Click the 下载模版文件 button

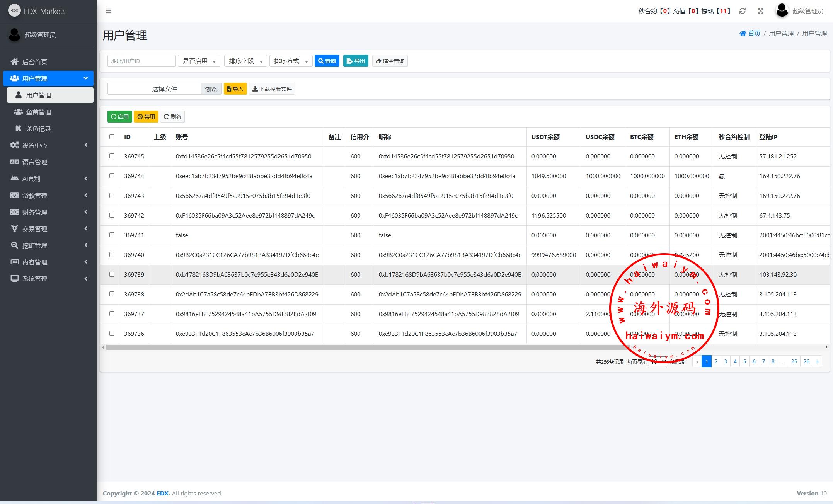pos(272,89)
